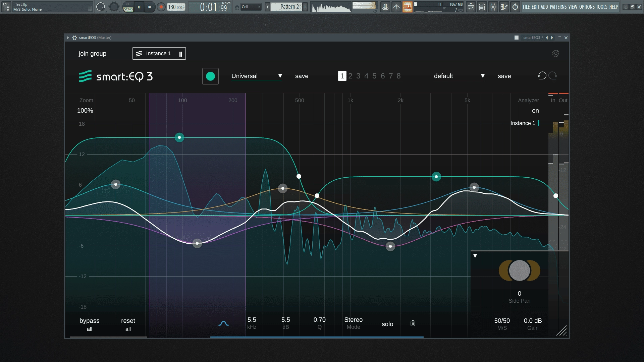644x362 pixels.
Task: Open the Mixer view icon
Action: 493,7
